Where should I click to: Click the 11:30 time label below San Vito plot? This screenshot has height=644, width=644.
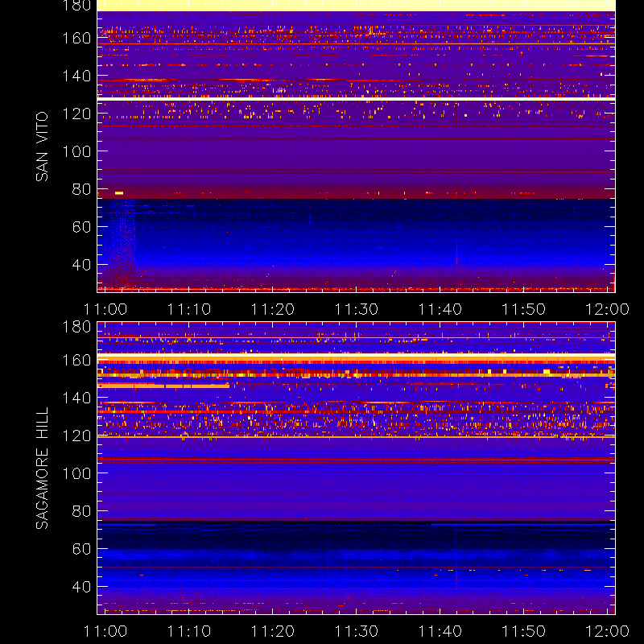click(x=357, y=309)
